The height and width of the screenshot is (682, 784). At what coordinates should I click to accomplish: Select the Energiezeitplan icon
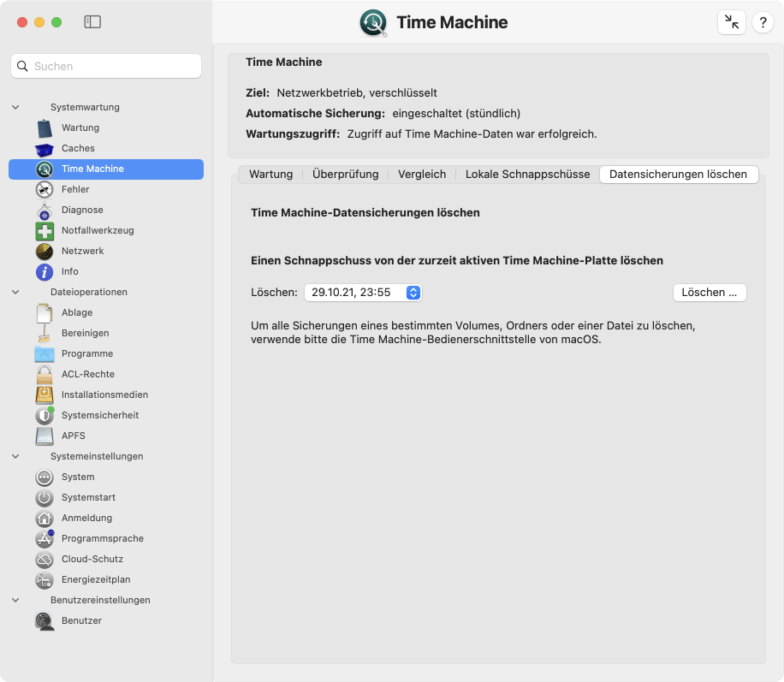point(45,579)
